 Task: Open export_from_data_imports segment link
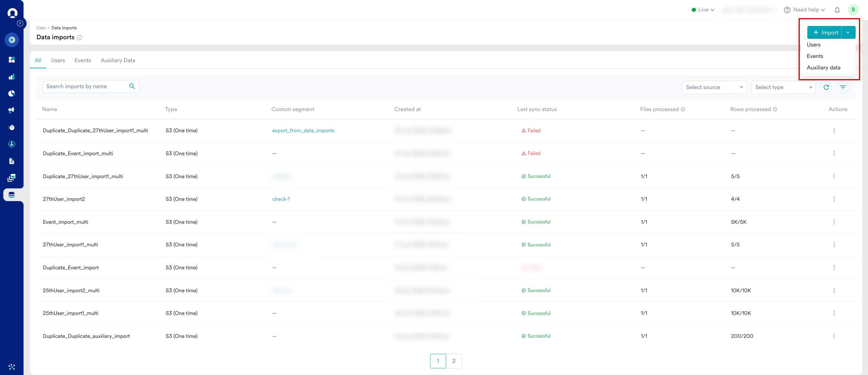tap(303, 130)
